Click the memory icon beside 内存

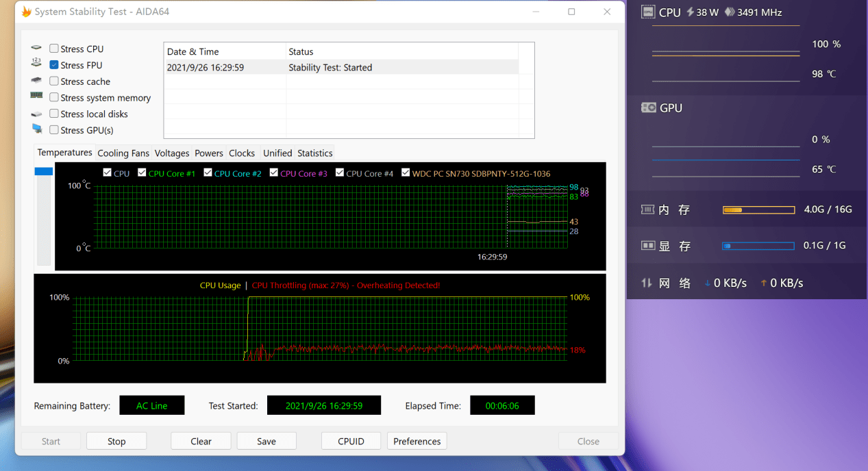click(647, 209)
